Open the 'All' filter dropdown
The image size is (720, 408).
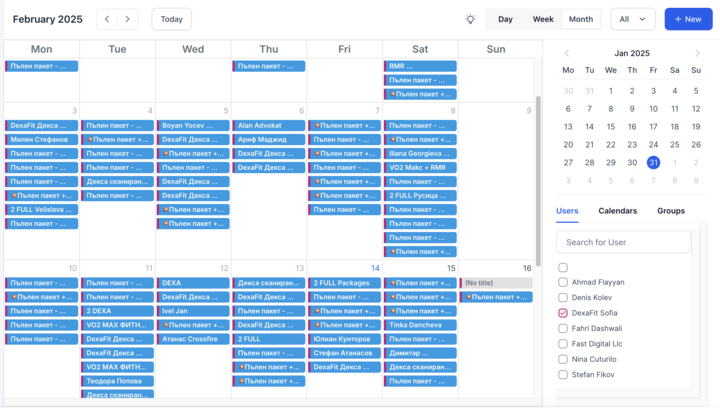[x=632, y=19]
